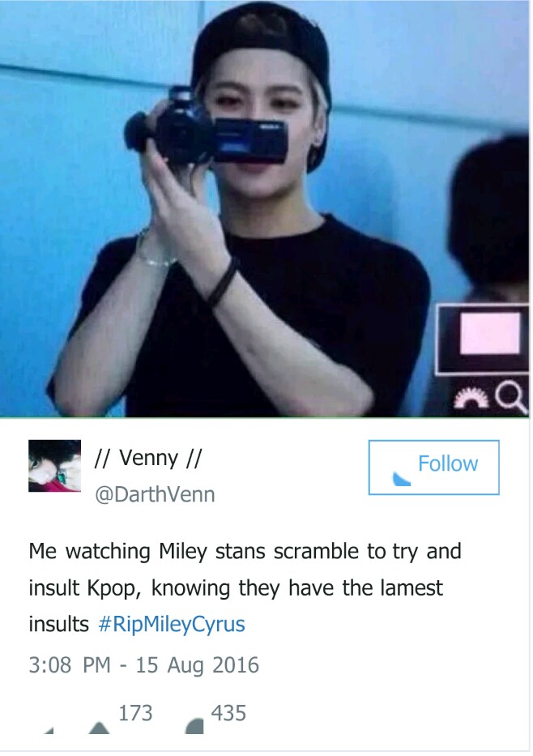This screenshot has width=533, height=756.
Task: Select the pink rectangle on the photo overlay
Action: [x=490, y=333]
